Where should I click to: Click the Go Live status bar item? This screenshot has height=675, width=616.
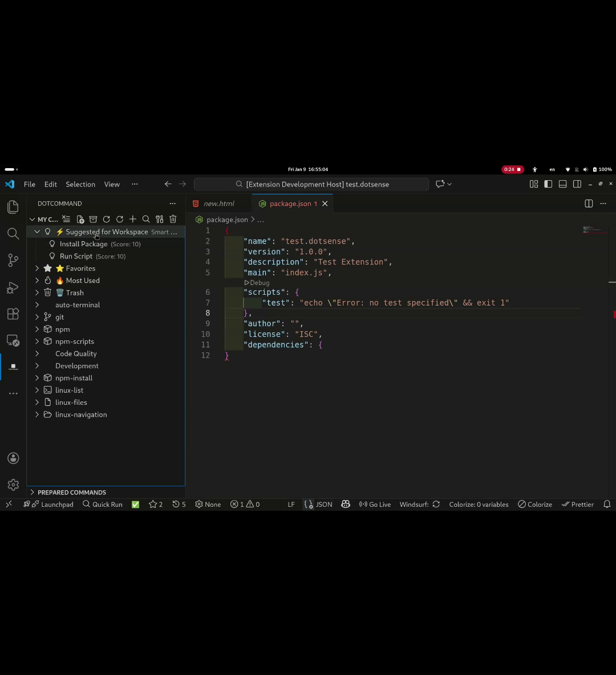pyautogui.click(x=375, y=504)
